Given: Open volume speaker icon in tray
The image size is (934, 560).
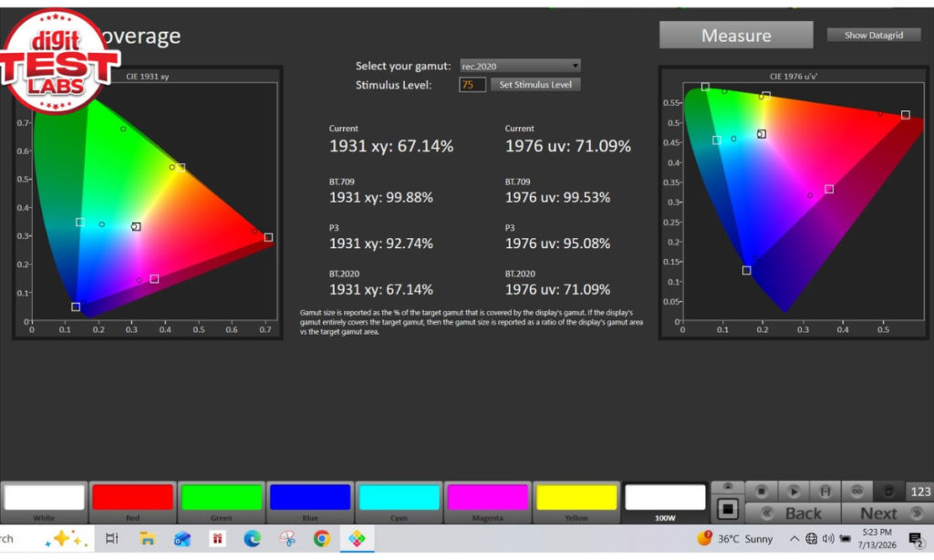Looking at the screenshot, I should (x=828, y=538).
